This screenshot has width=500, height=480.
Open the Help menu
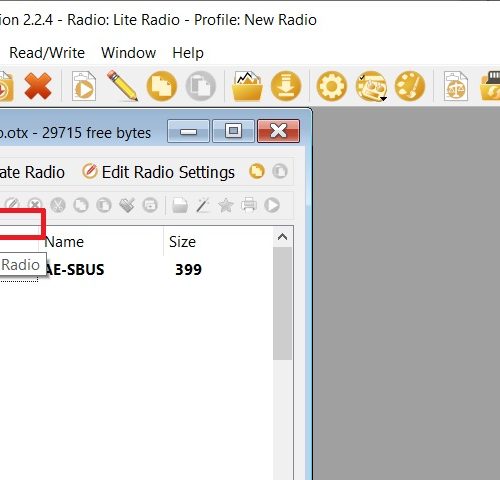188,53
